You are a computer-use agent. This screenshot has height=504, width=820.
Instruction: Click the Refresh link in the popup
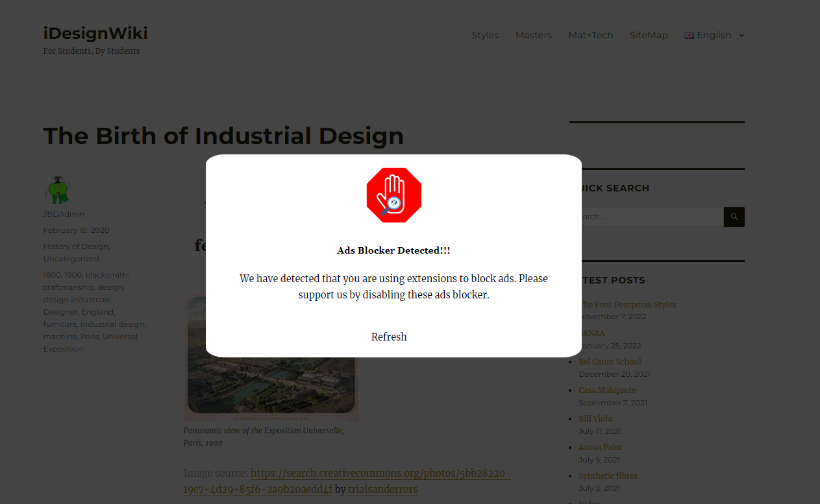[x=388, y=337]
